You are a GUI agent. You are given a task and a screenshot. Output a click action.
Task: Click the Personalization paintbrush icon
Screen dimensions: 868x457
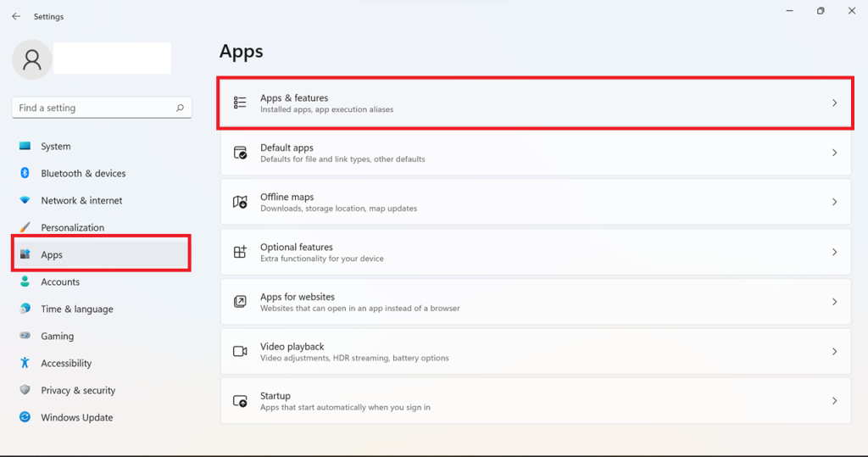(25, 228)
